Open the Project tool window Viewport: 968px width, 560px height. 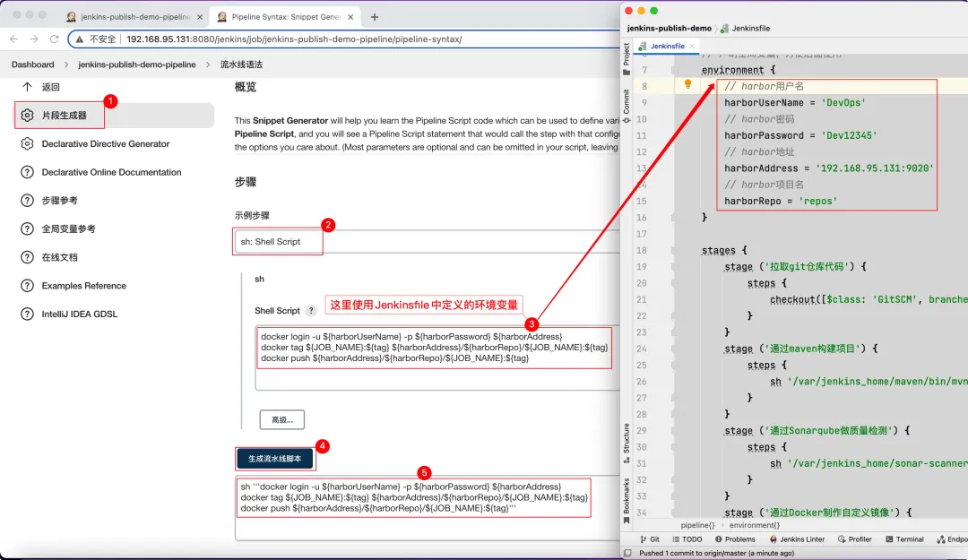pyautogui.click(x=626, y=58)
